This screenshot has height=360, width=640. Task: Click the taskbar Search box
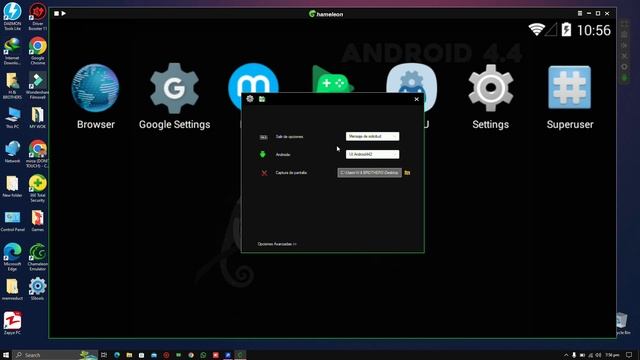pos(55,355)
